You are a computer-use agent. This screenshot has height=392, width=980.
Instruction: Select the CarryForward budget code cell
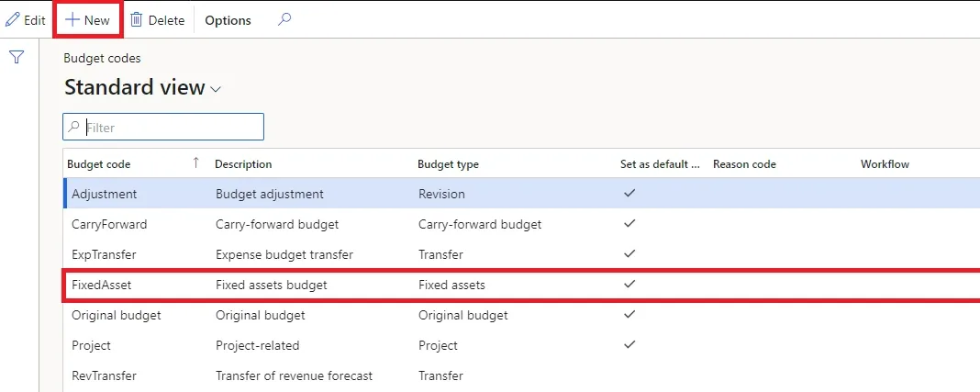pyautogui.click(x=109, y=224)
